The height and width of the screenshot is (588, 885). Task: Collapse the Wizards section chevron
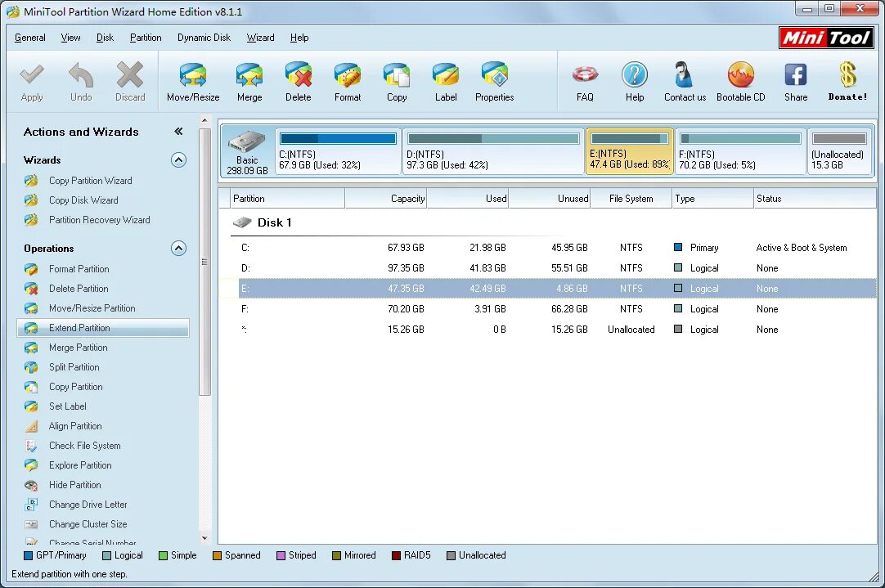(178, 160)
